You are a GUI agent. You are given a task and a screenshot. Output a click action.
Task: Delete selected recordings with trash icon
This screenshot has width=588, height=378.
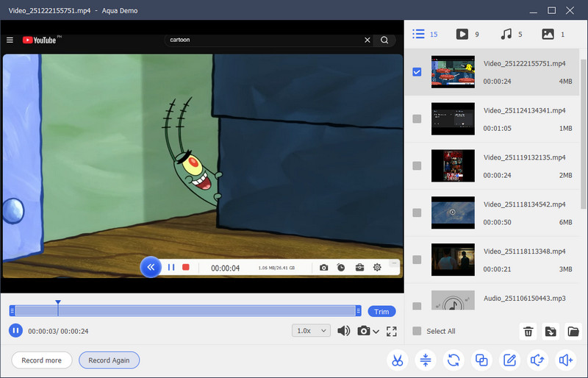point(528,332)
